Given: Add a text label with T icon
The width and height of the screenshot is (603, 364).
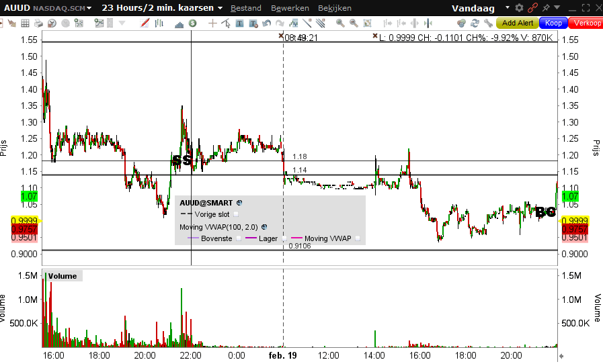Looking at the screenshot, I should point(239,24).
